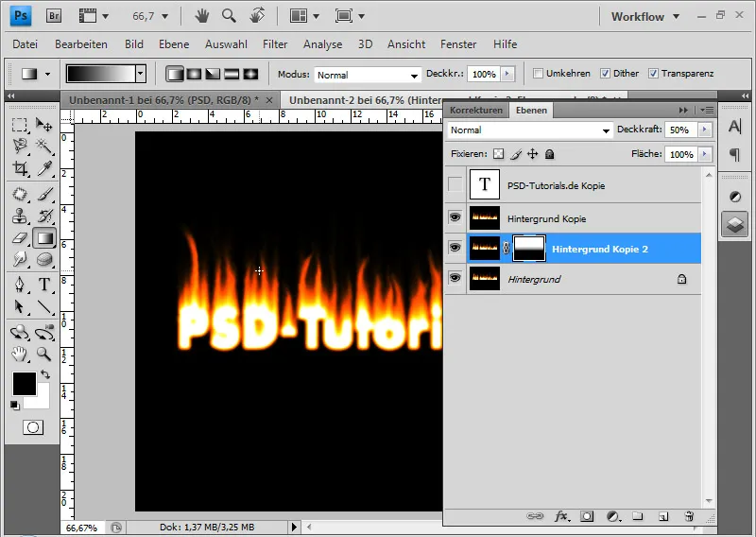This screenshot has width=756, height=537.
Task: Open the gradient picker arrow
Action: click(x=140, y=74)
